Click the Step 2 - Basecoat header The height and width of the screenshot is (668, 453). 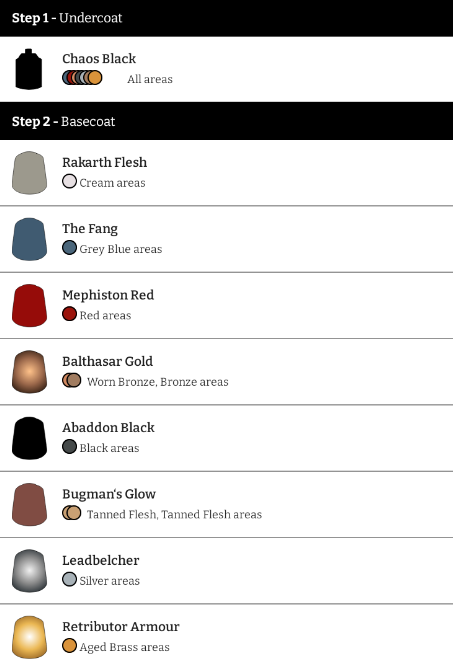(226, 121)
